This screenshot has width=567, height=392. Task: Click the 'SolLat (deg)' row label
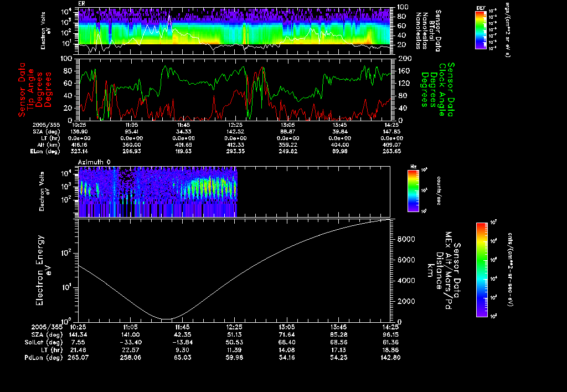pyautogui.click(x=44, y=343)
